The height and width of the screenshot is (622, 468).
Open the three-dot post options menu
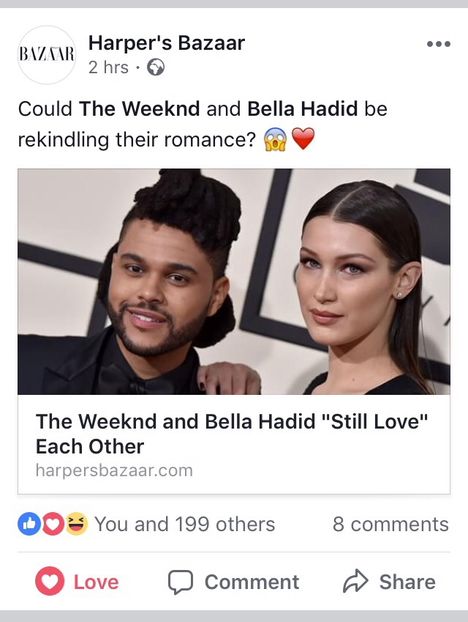(x=439, y=44)
